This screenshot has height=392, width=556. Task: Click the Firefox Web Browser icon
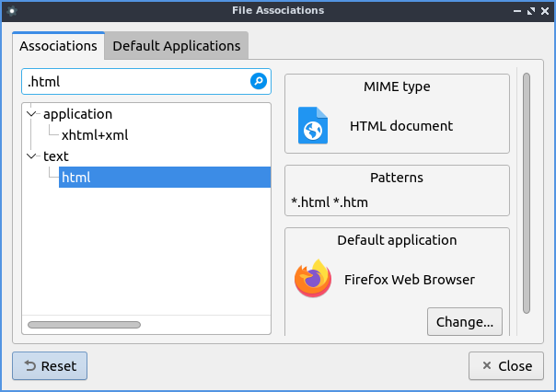pos(313,279)
